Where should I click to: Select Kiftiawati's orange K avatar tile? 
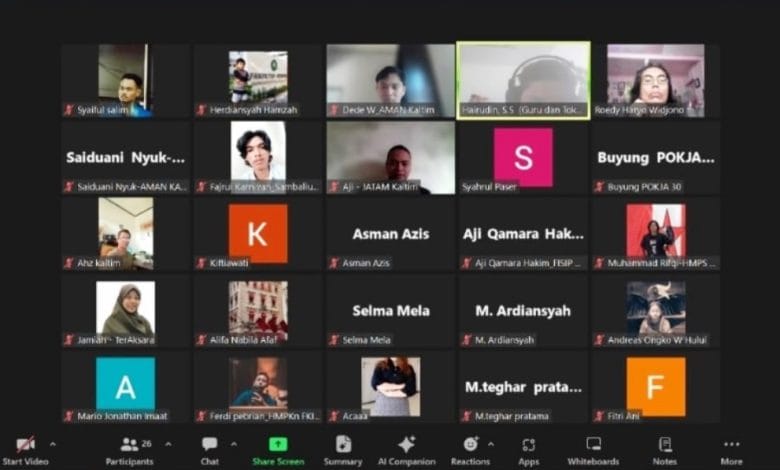tap(258, 234)
